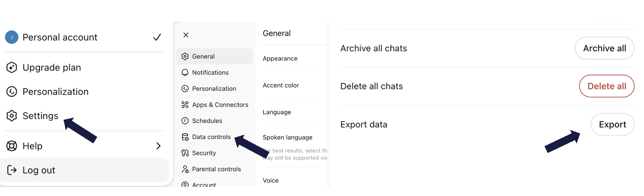Expand the Help submenu

tap(158, 146)
